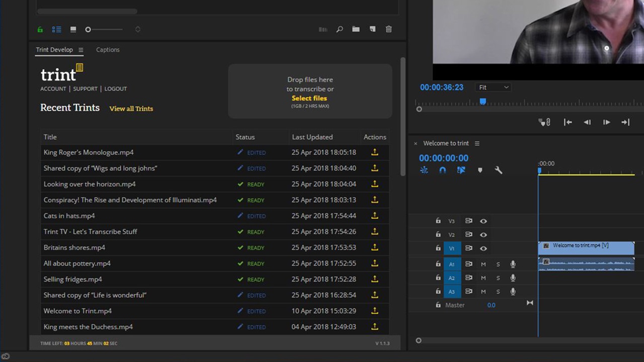
Task: Open King meets the Duchess.mp4 row
Action: pyautogui.click(x=215, y=327)
